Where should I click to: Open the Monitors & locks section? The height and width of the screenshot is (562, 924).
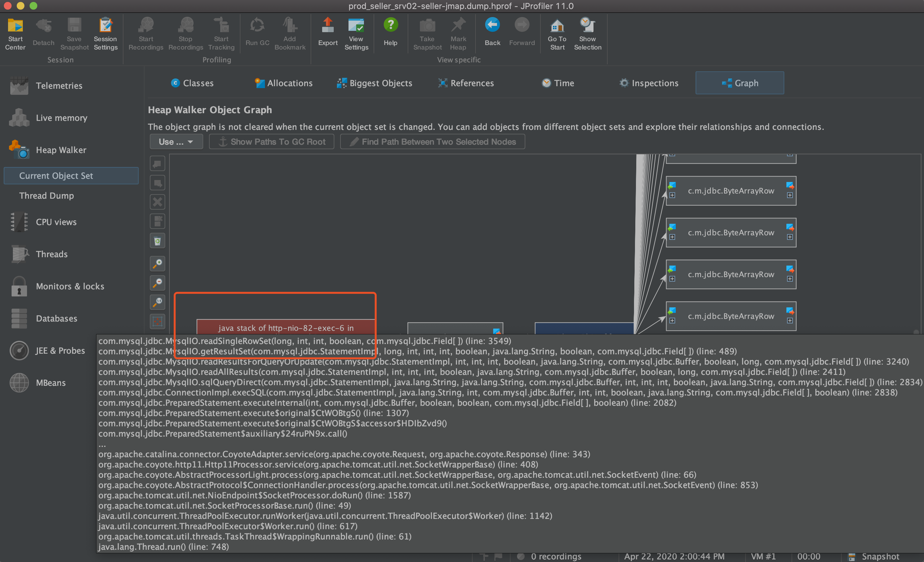pyautogui.click(x=70, y=286)
